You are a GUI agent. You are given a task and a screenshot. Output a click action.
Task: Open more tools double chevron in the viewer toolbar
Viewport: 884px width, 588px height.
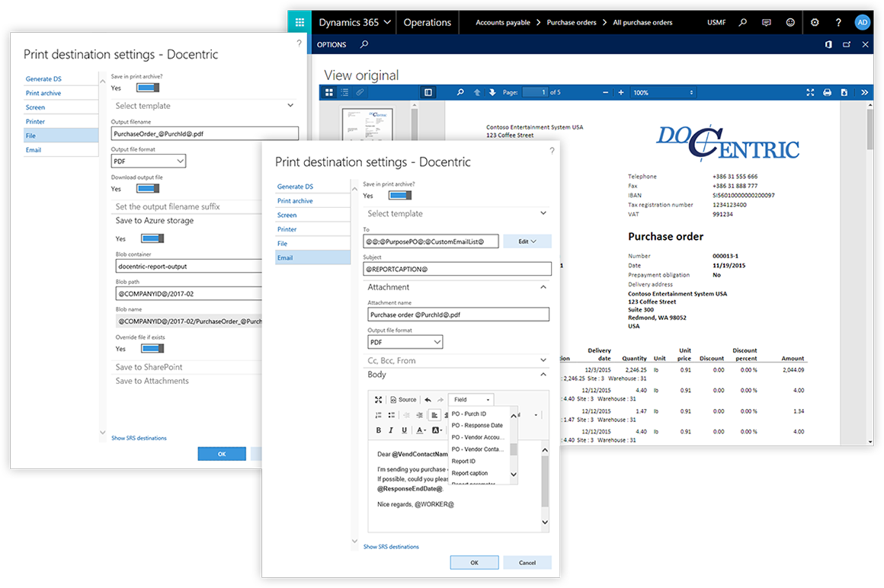[x=864, y=92]
